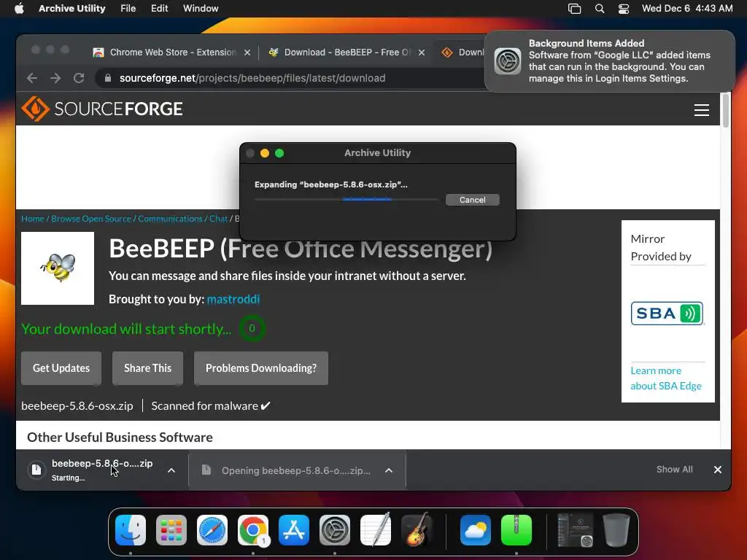The height and width of the screenshot is (560, 747).
Task: Click the BeeBEEP bee logo
Action: 58,268
